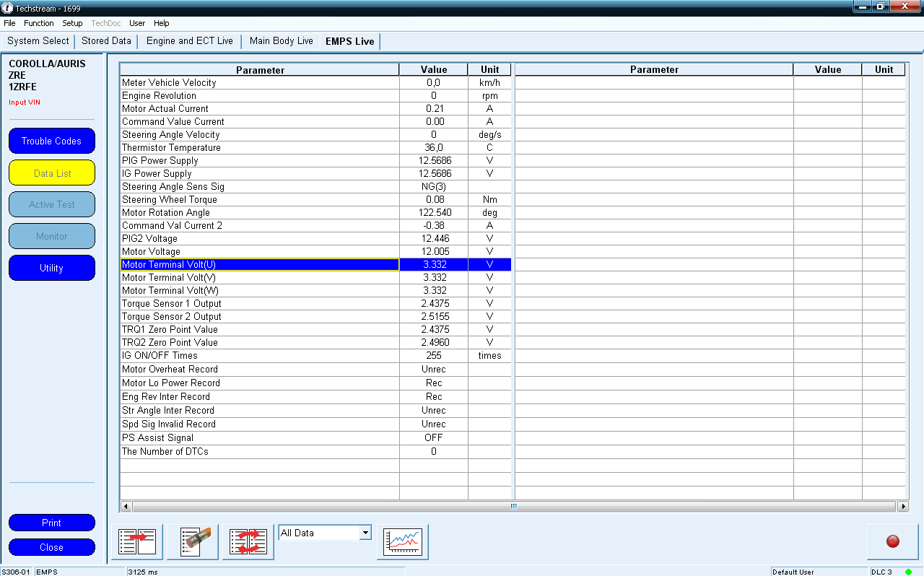Open the Function menu

tap(39, 23)
